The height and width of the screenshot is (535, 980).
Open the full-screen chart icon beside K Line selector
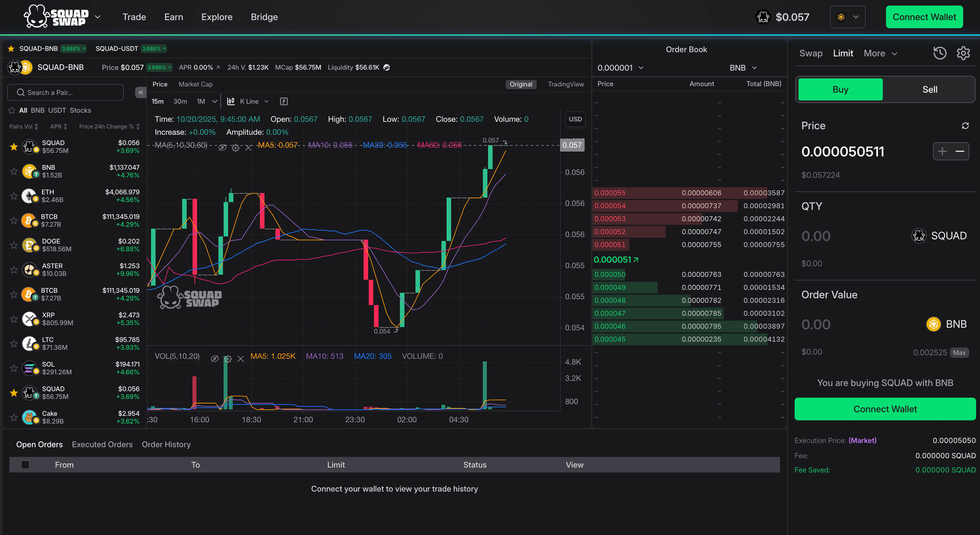(x=284, y=101)
